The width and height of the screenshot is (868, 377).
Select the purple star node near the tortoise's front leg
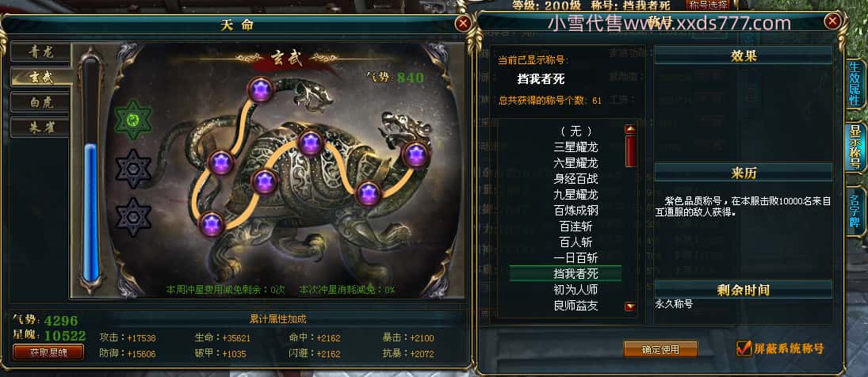[368, 193]
